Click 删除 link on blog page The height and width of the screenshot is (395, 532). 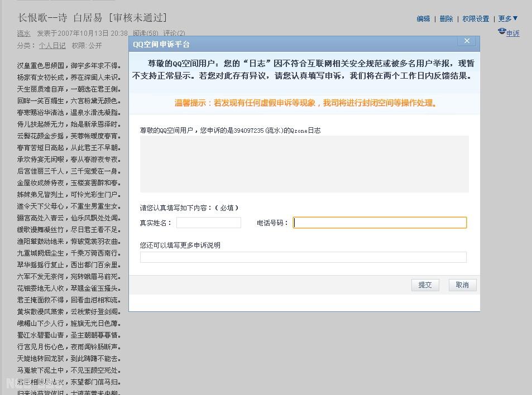click(446, 19)
